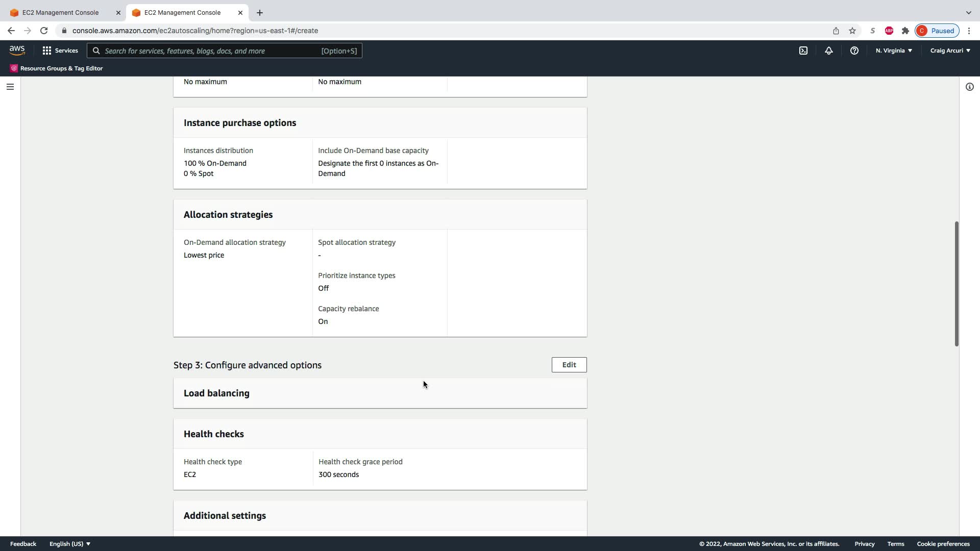Image resolution: width=980 pixels, height=551 pixels.
Task: Open Cookie preferences link
Action: click(x=943, y=544)
